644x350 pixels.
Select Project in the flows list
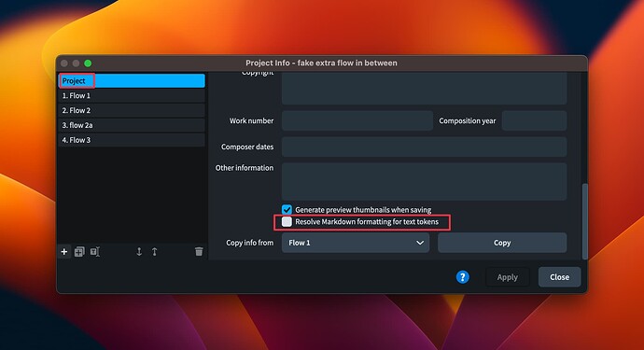coord(132,80)
